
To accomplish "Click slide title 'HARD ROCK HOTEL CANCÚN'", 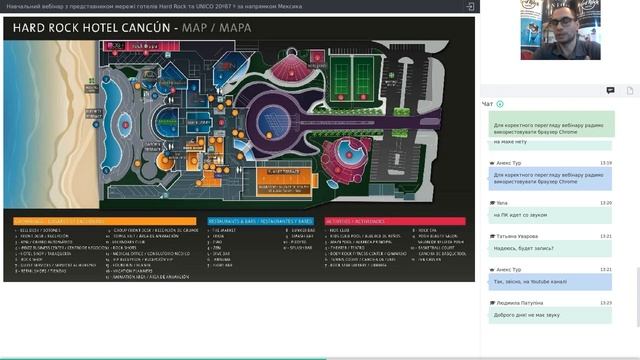I will 91,28.
